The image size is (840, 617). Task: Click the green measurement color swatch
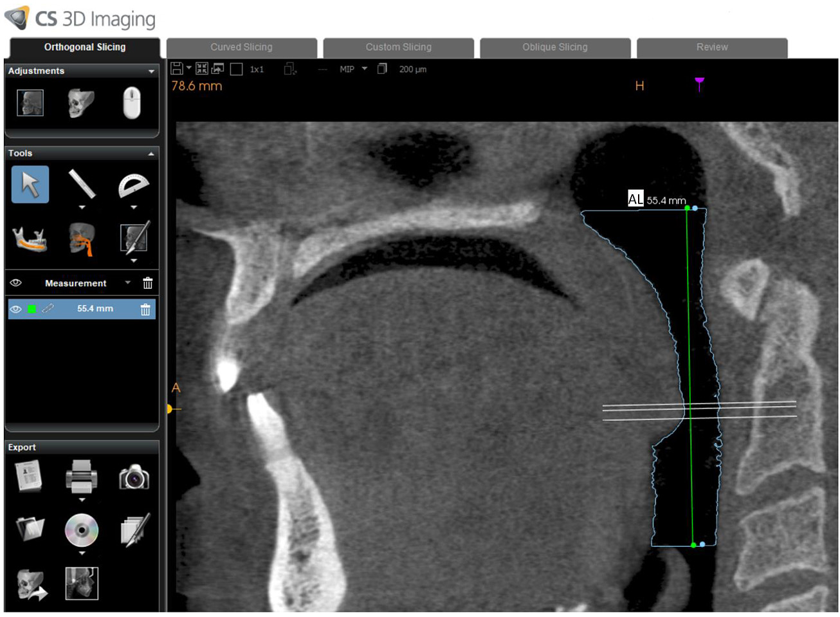(x=32, y=309)
